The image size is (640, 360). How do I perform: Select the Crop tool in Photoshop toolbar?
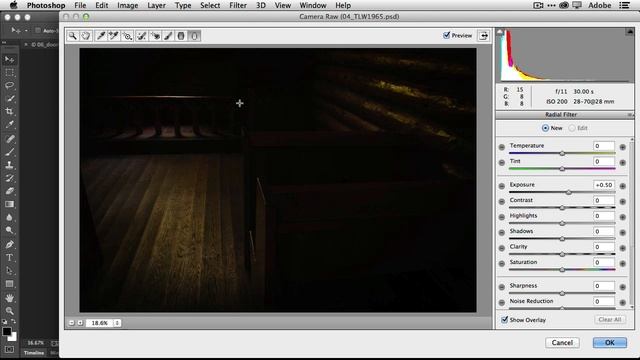tap(9, 111)
